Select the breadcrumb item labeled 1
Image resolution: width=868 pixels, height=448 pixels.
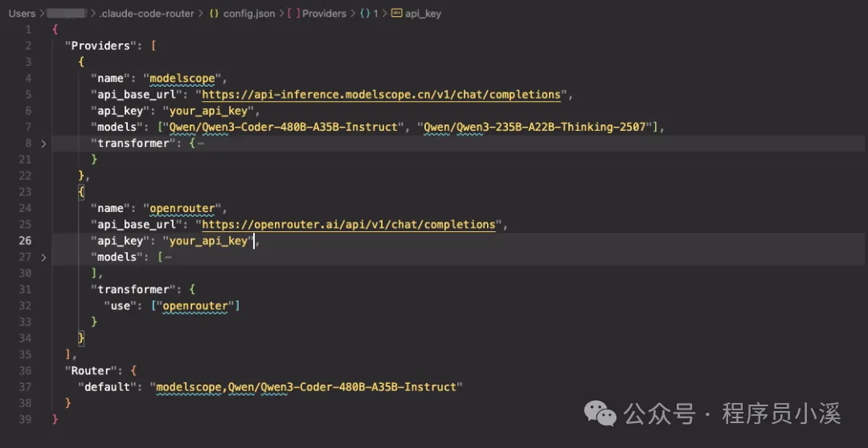tap(375, 14)
